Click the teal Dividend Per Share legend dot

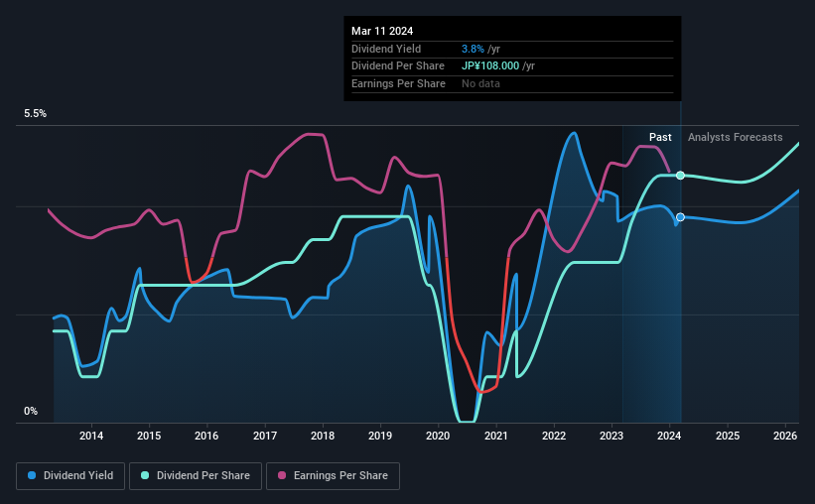tap(145, 475)
